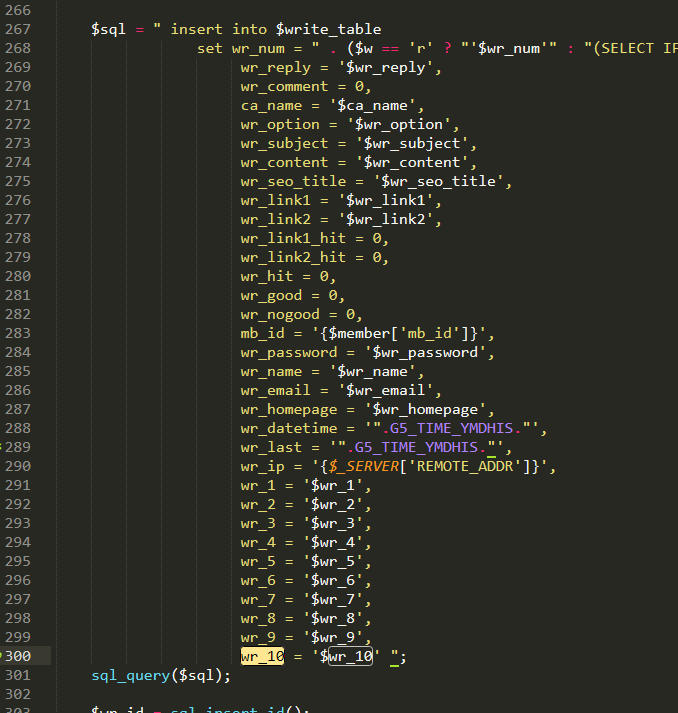Place cursor on the sql_query function call
The image size is (678, 713).
(130, 675)
